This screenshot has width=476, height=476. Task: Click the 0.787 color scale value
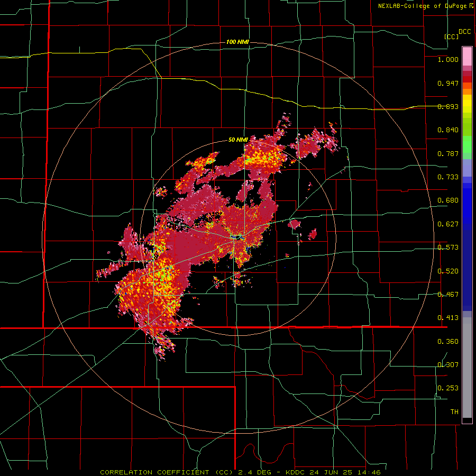pyautogui.click(x=448, y=153)
